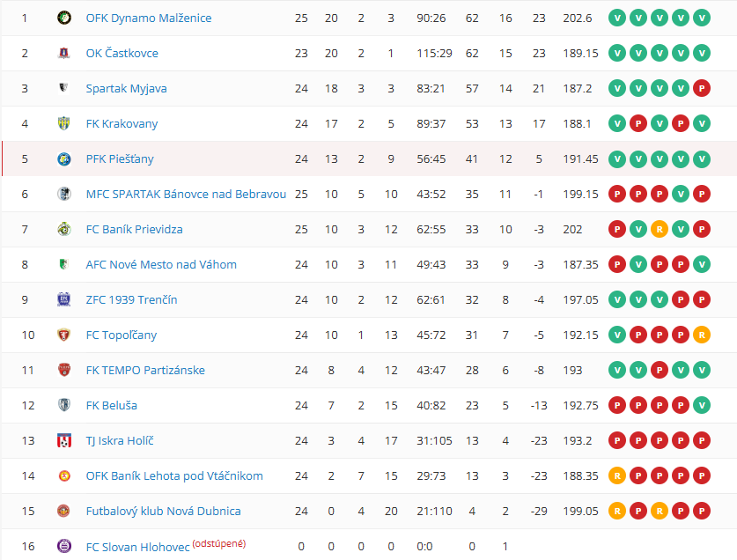Click the points value 57 for Spartak Myjava
The image size is (737, 560).
pyautogui.click(x=472, y=88)
